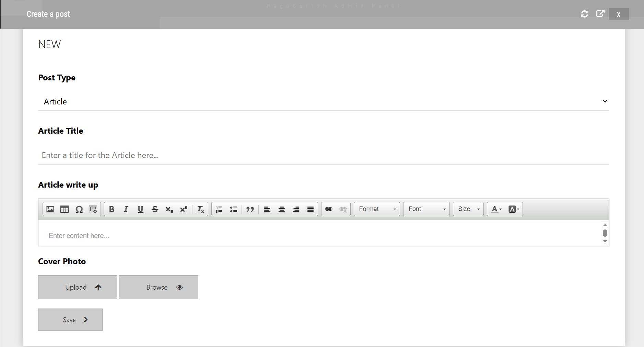The image size is (644, 347).
Task: Open the Post Type dropdown
Action: coord(323,101)
